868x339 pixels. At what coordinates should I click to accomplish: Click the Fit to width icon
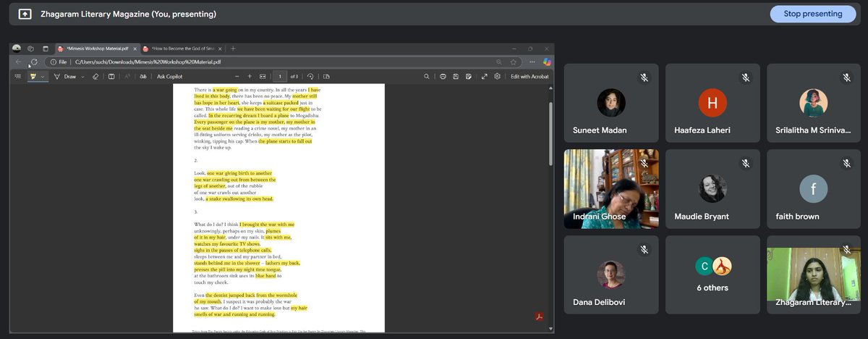pos(263,76)
